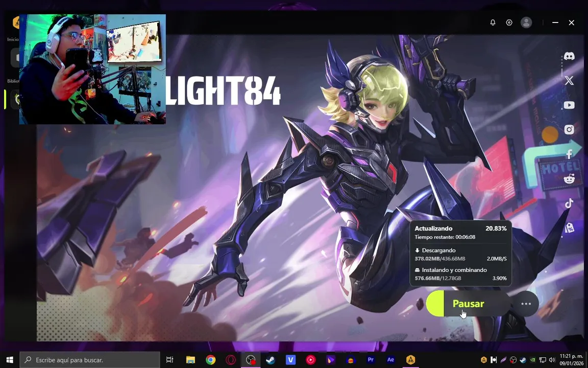588x368 pixels.
Task: Open the volume control in tray
Action: click(x=552, y=360)
